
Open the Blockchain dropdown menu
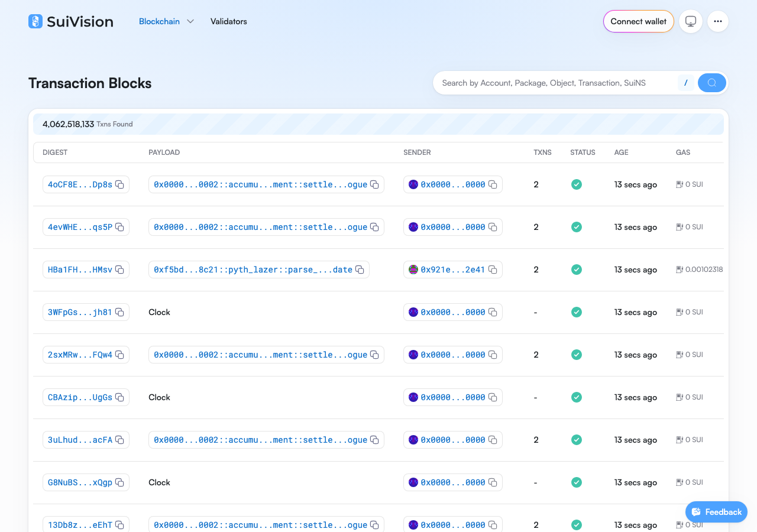166,21
